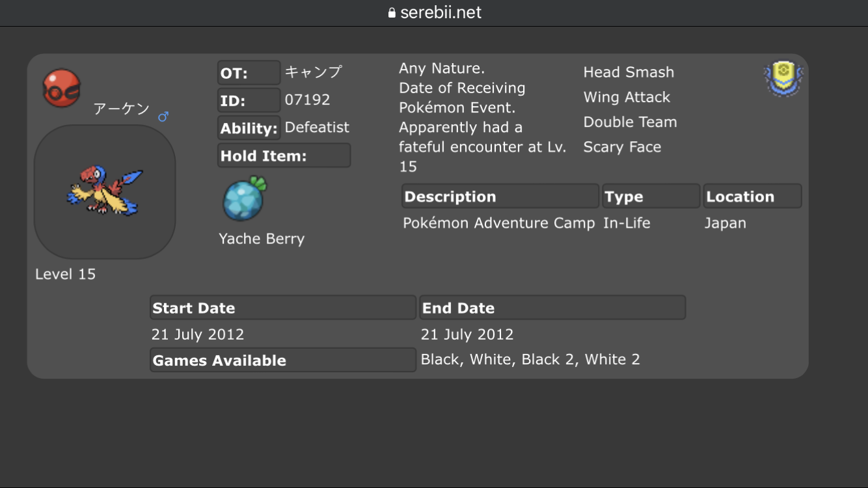
Task: Click the Yache Berry label
Action: coord(262,239)
